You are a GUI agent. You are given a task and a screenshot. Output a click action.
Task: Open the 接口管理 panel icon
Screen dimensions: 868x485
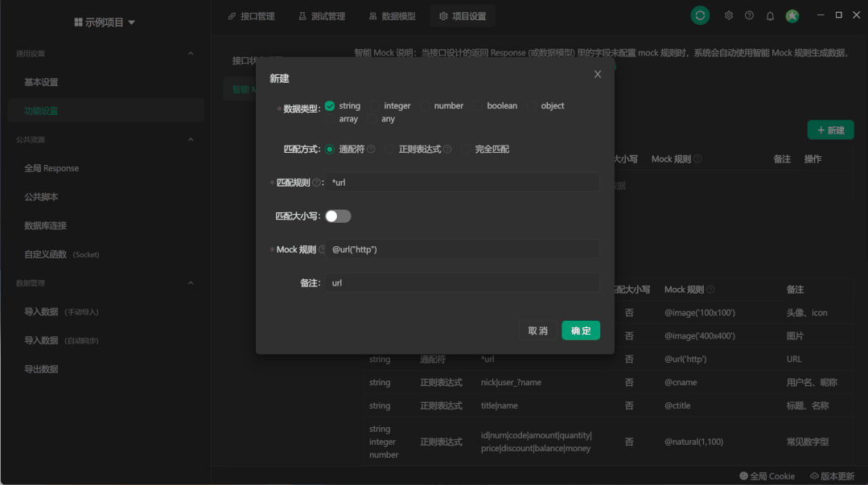pyautogui.click(x=231, y=15)
